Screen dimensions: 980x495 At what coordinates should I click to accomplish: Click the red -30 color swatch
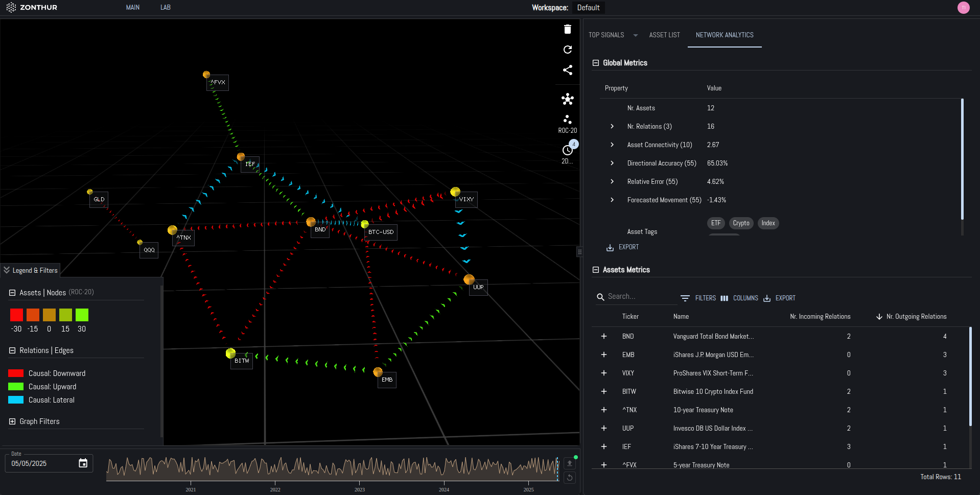click(16, 315)
